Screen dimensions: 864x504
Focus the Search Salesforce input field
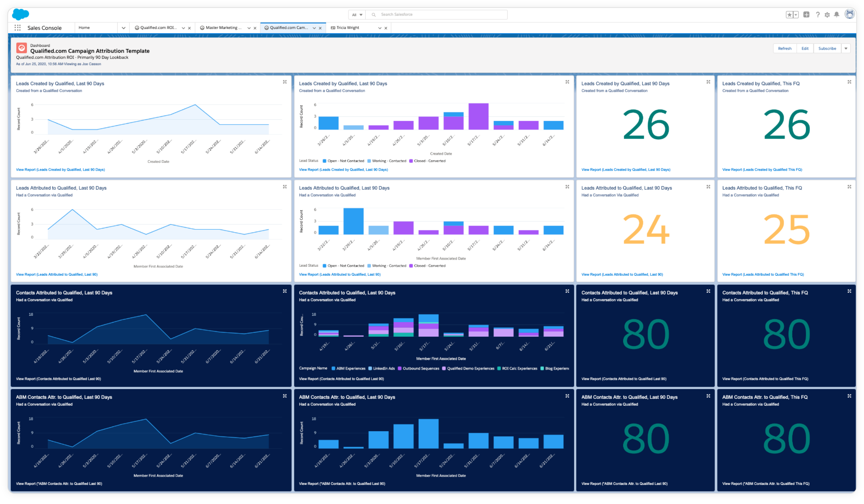click(x=436, y=15)
